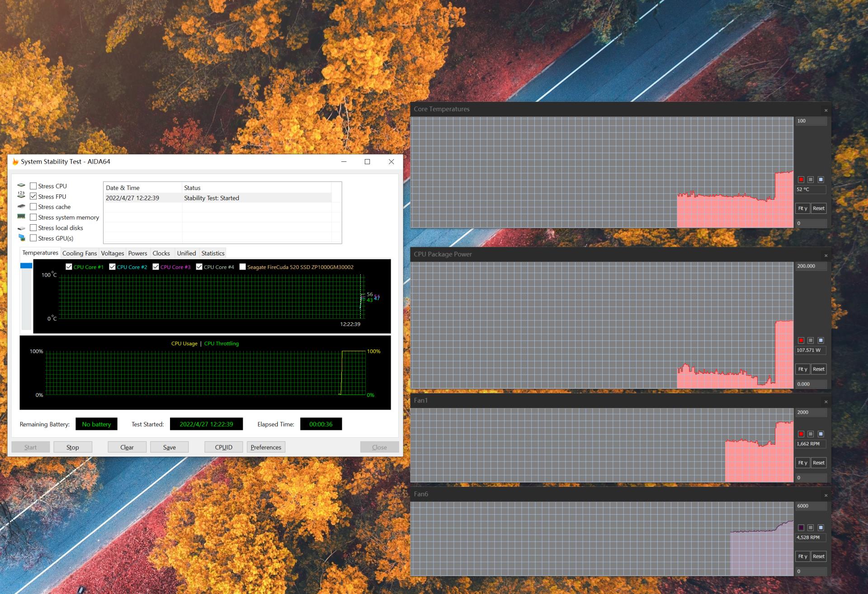Click the Stress system memory RAM icon
868x594 pixels.
point(21,217)
